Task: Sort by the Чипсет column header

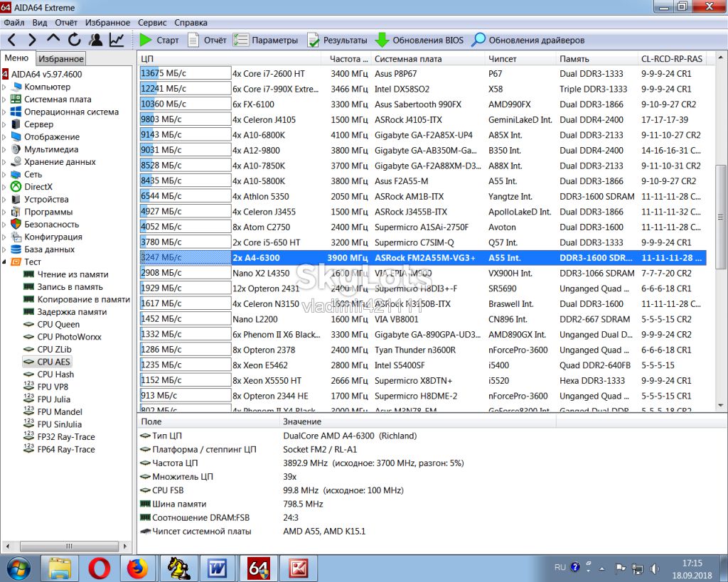Action: pos(520,59)
